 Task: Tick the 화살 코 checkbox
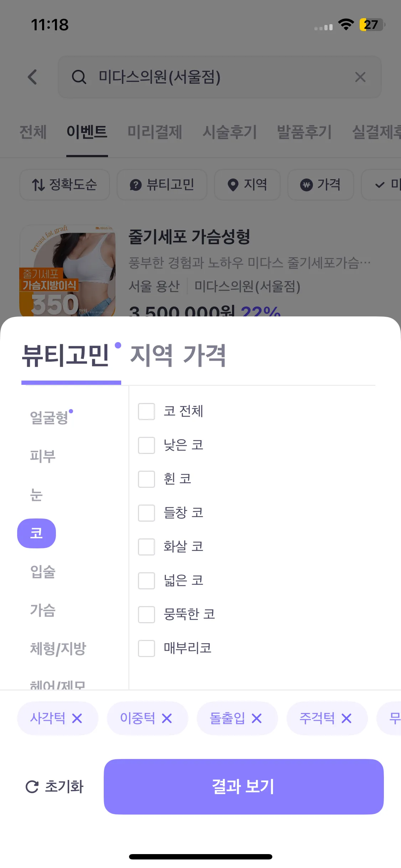coord(146,547)
